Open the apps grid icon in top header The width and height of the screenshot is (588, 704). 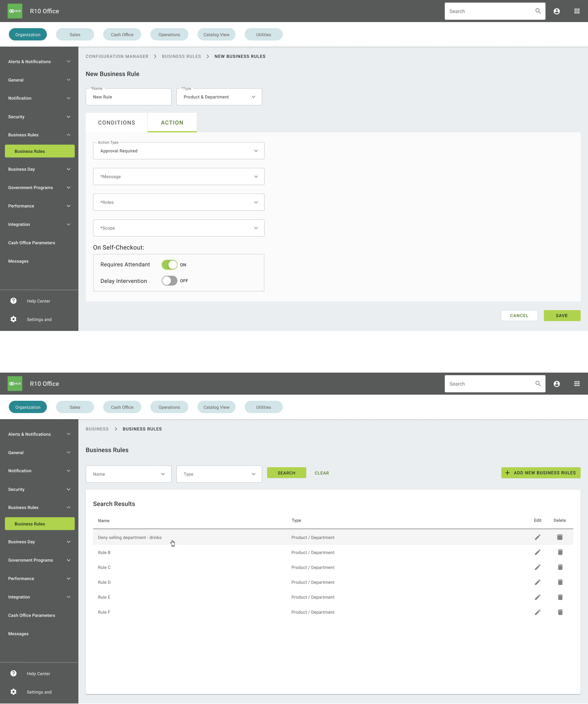pos(577,11)
